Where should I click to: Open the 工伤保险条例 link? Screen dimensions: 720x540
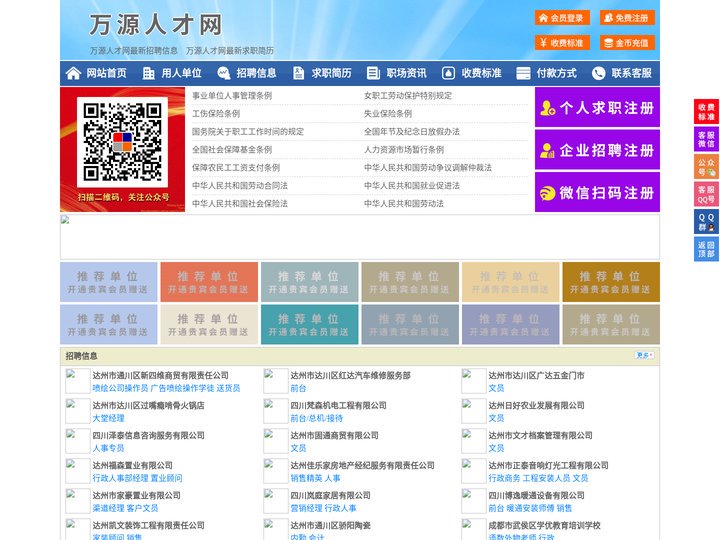216,113
